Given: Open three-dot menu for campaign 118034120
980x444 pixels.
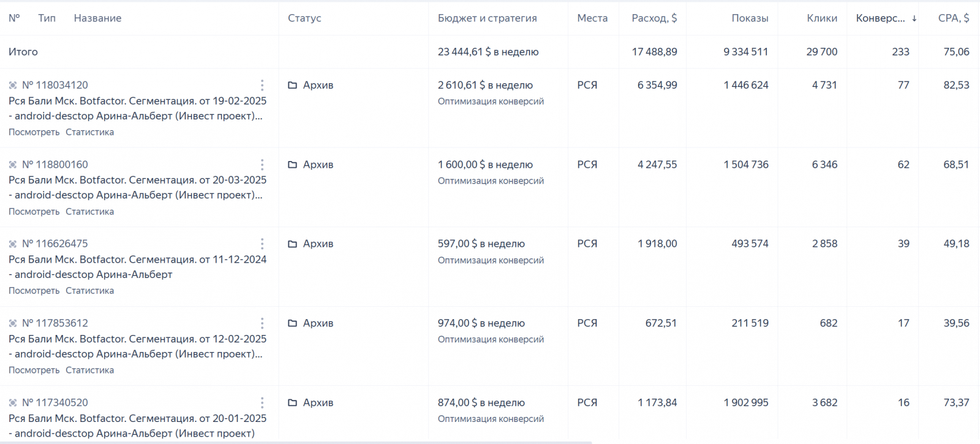Looking at the screenshot, I should [262, 85].
